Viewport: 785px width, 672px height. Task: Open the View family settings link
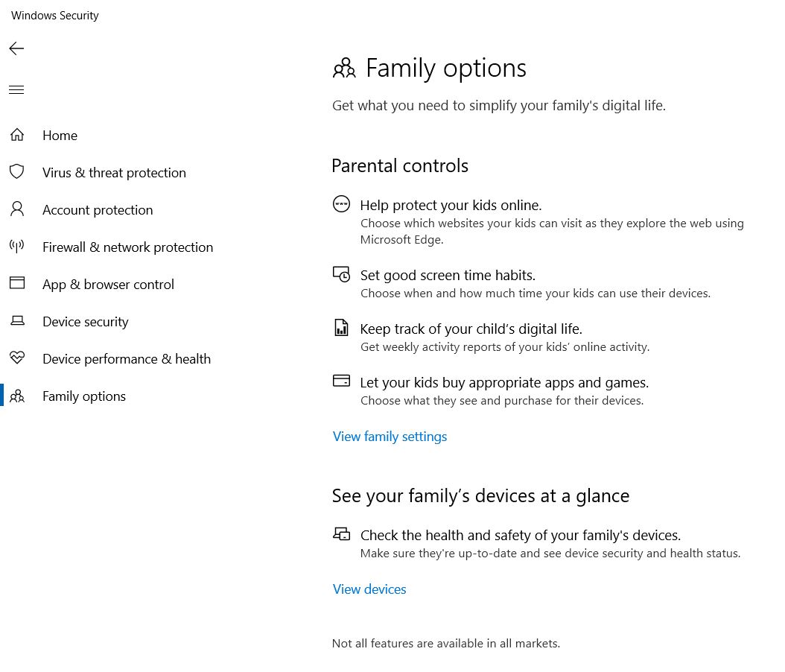tap(390, 437)
